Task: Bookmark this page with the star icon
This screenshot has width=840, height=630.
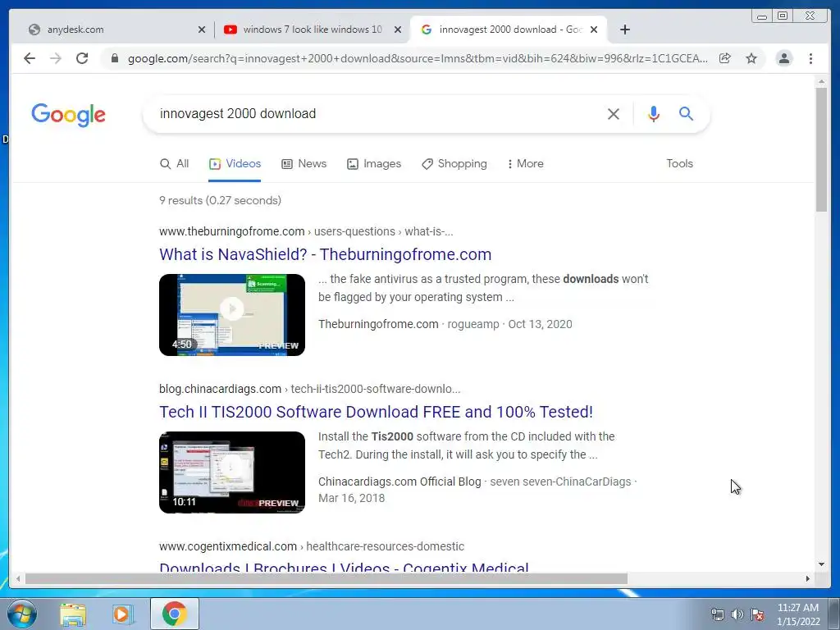Action: click(751, 58)
